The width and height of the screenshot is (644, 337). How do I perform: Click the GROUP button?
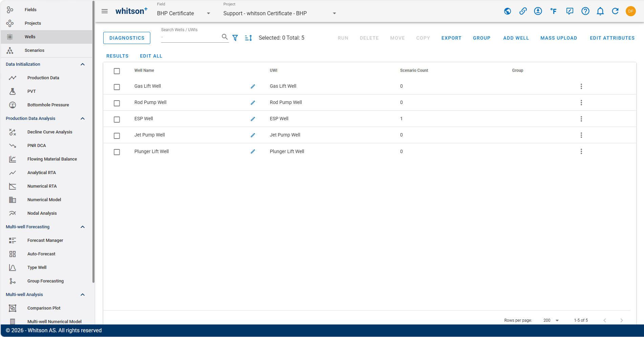pyautogui.click(x=481, y=38)
